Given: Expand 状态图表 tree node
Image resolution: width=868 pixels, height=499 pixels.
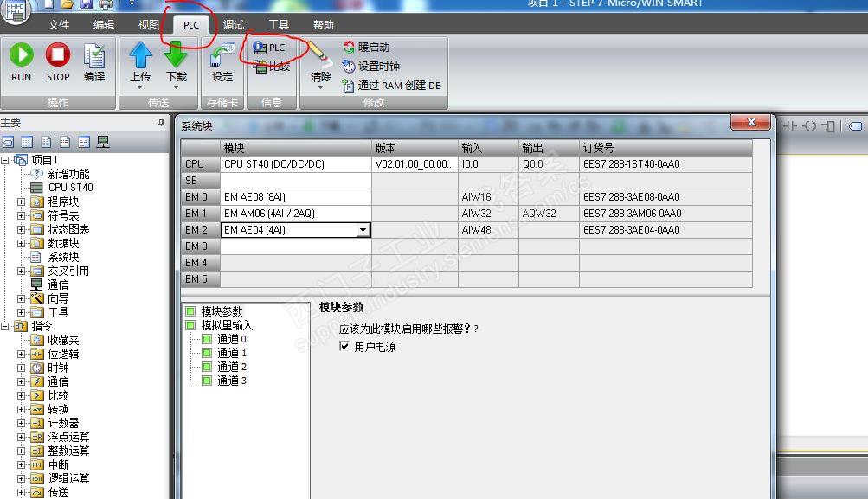Looking at the screenshot, I should (x=21, y=229).
